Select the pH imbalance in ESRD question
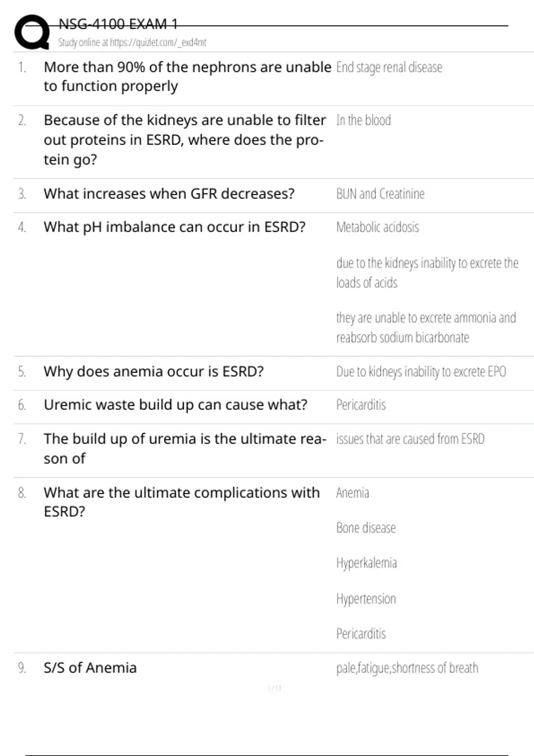This screenshot has width=534, height=756. (x=174, y=227)
